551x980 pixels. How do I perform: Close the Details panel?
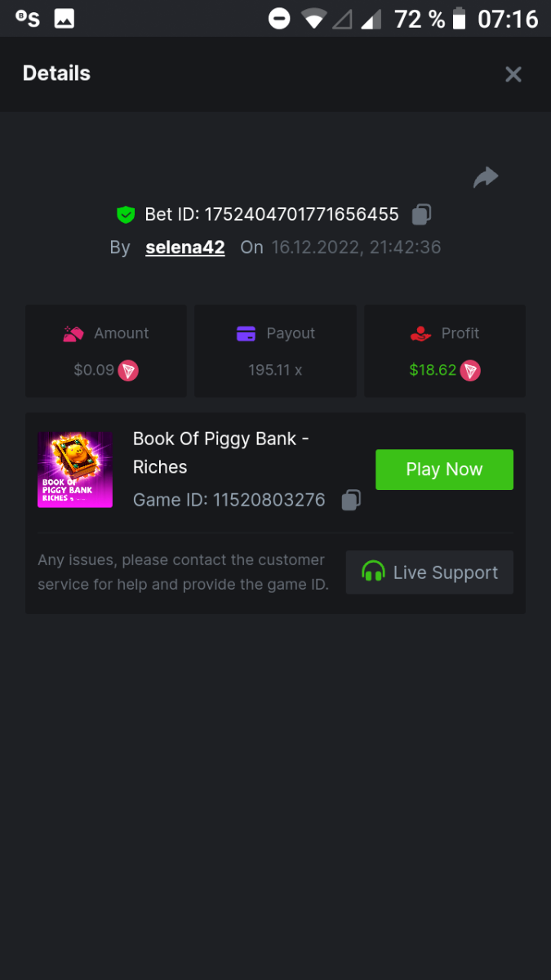coord(513,74)
